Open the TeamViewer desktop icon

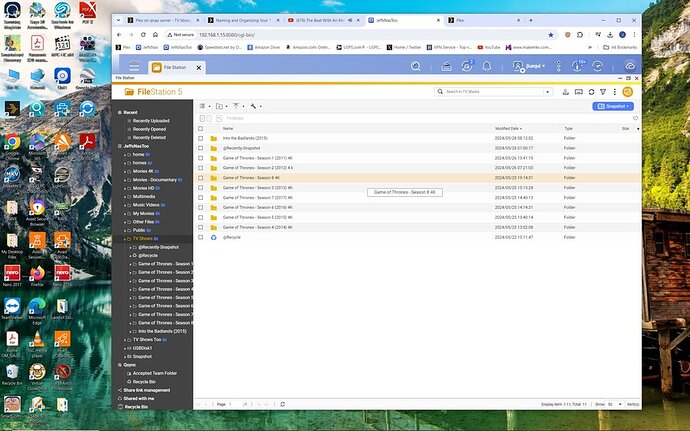pos(12,308)
